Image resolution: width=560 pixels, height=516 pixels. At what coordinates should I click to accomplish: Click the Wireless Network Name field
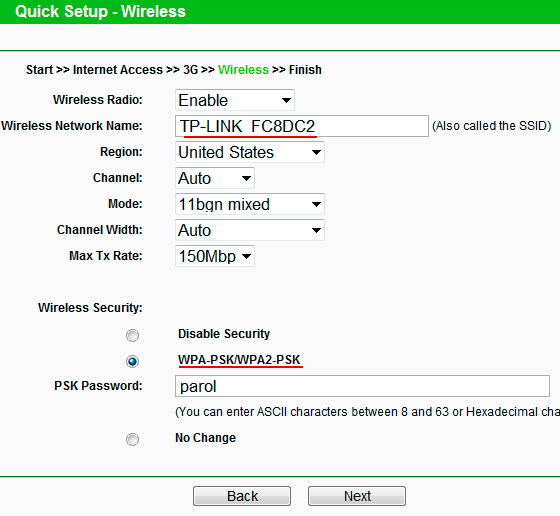302,126
